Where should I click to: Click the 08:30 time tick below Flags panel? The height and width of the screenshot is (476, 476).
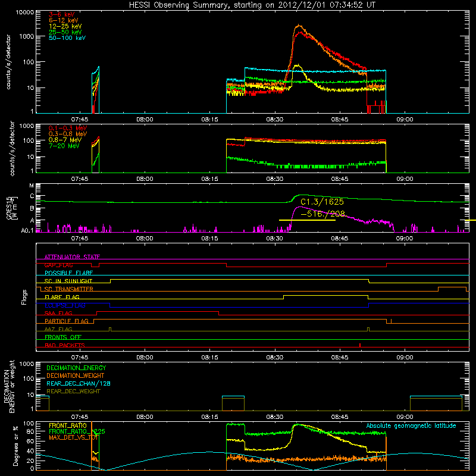pos(275,358)
